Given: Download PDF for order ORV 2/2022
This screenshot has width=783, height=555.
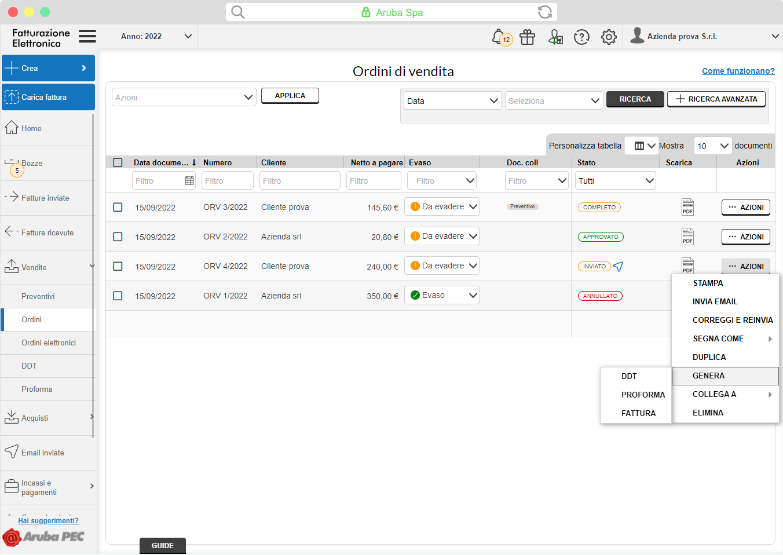Looking at the screenshot, I should (x=688, y=236).
